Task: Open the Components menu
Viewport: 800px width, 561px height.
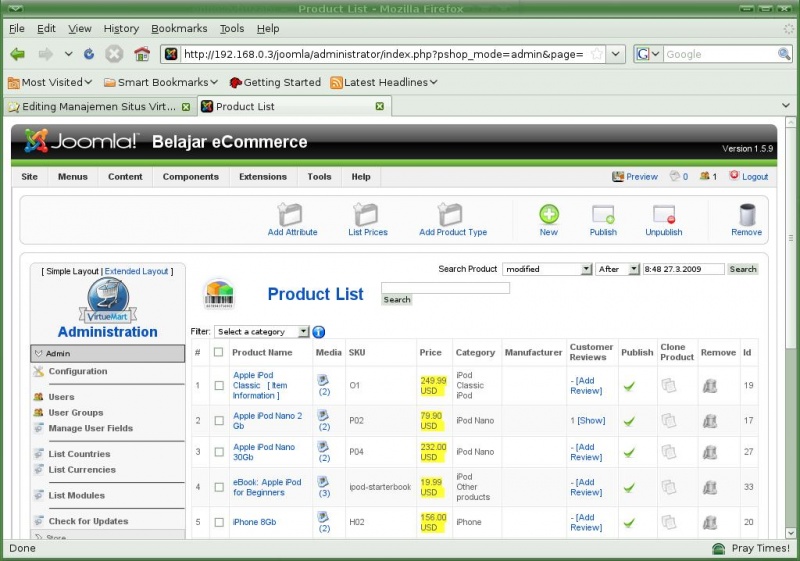Action: click(190, 177)
